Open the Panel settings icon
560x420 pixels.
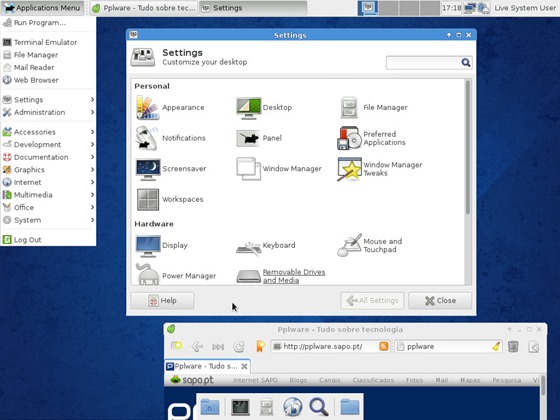249,138
